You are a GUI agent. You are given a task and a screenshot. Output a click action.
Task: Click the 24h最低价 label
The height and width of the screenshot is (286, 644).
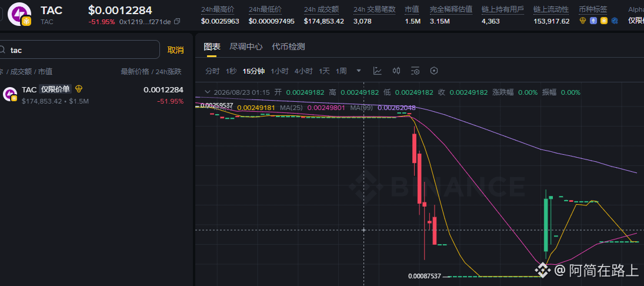(x=265, y=9)
